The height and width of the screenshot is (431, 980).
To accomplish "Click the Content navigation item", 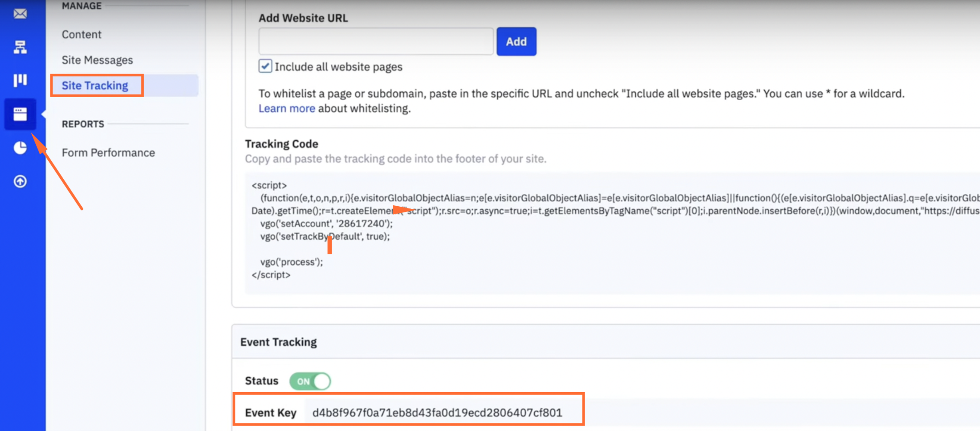I will (x=81, y=34).
